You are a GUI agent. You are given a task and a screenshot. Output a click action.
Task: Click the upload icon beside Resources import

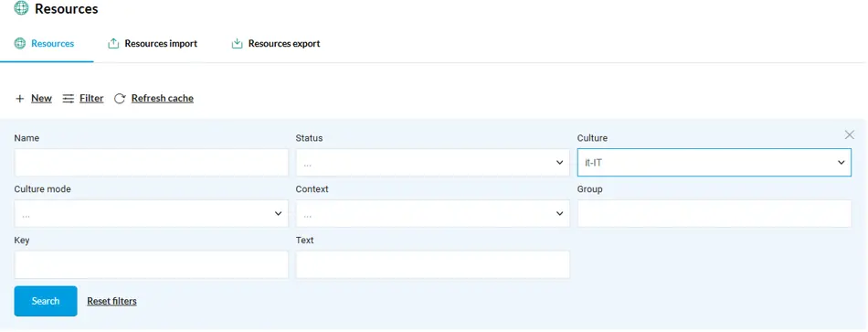coord(113,43)
